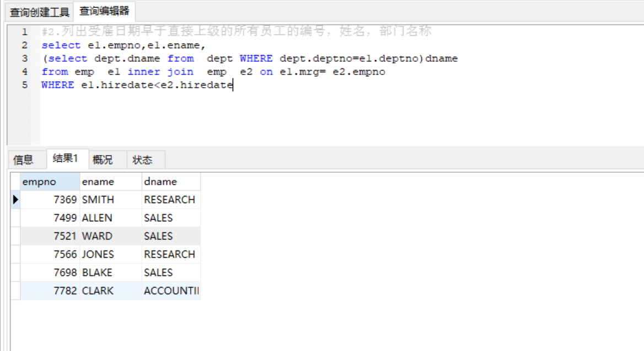Click line number 3 in the editor gutter

click(25, 59)
